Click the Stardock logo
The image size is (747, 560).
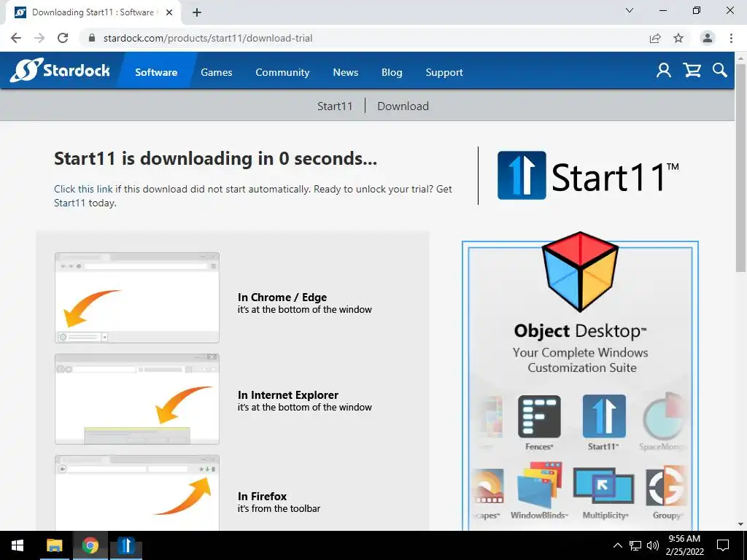[x=60, y=71]
